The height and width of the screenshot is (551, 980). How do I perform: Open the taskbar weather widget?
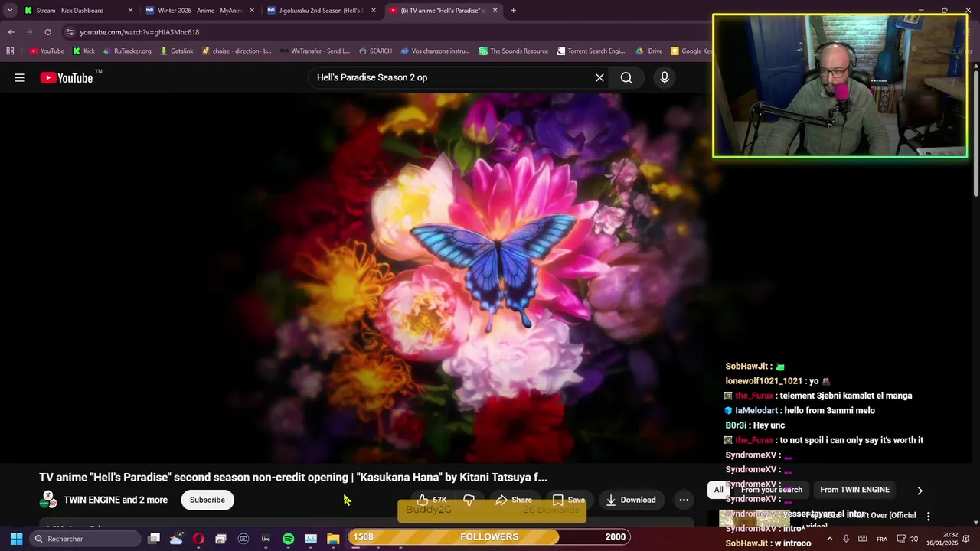(x=176, y=539)
